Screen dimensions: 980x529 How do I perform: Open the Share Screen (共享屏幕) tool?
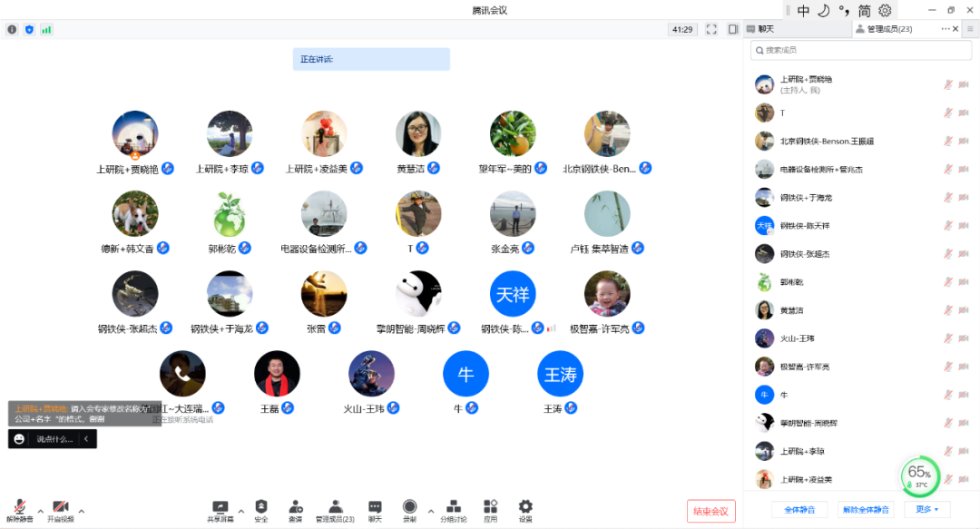point(220,508)
